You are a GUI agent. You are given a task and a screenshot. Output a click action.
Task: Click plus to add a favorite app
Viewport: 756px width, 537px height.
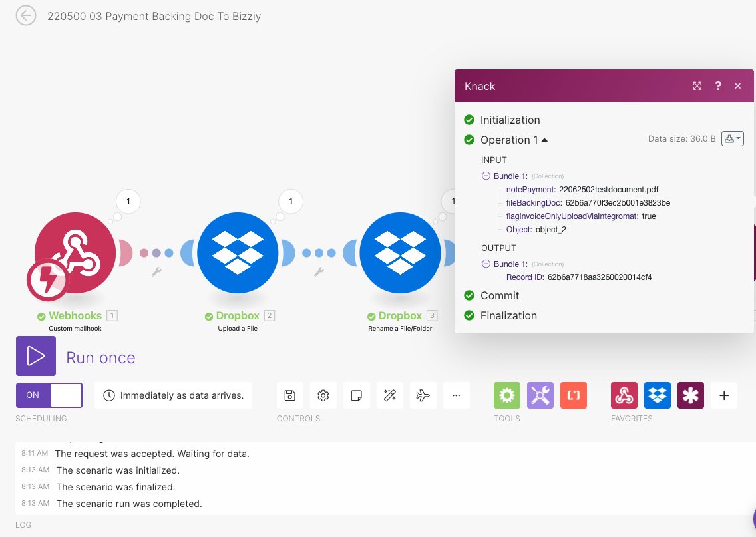[x=723, y=395]
